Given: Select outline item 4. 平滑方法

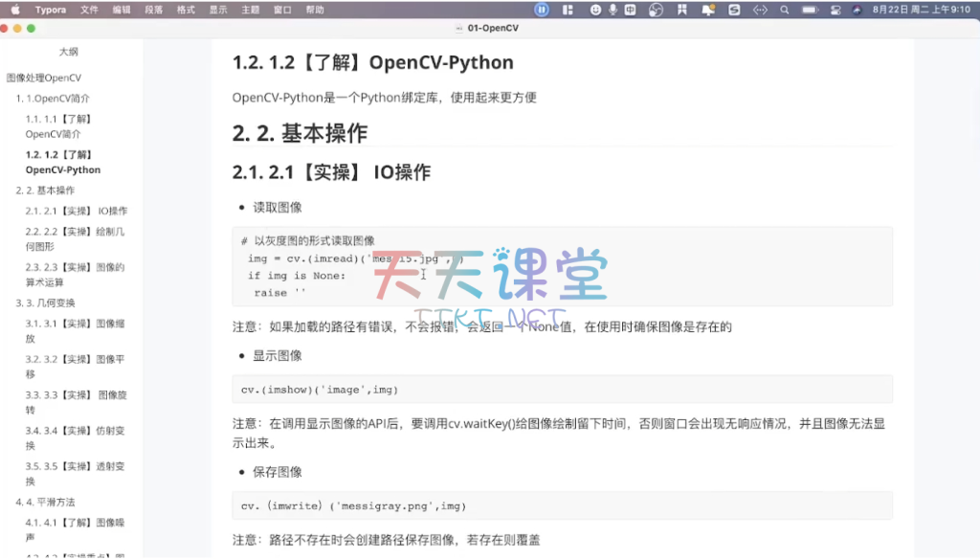Looking at the screenshot, I should pos(45,502).
